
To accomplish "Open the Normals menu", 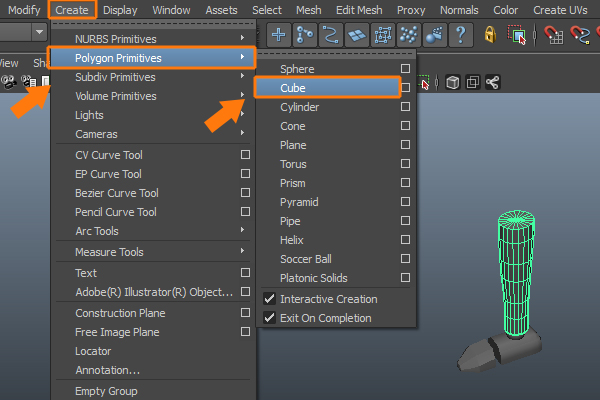I will pyautogui.click(x=459, y=10).
